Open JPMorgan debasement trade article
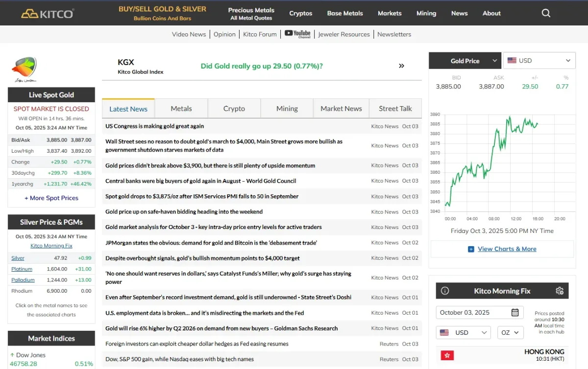 coord(211,243)
